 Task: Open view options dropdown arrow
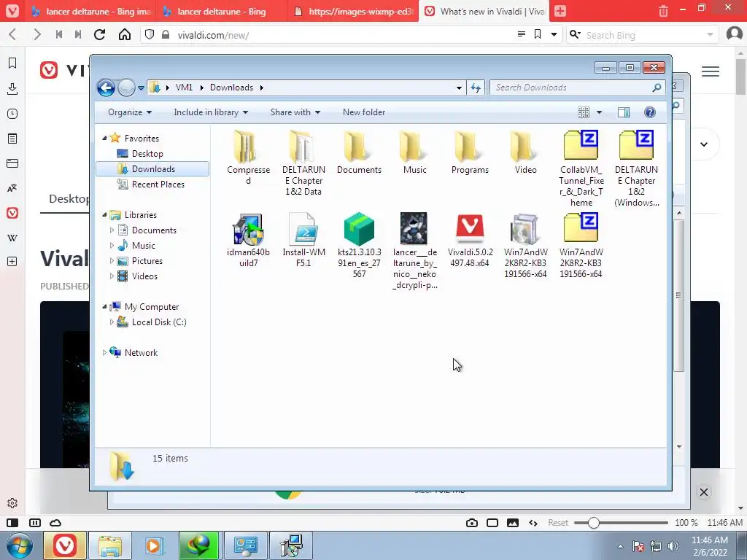coord(600,112)
